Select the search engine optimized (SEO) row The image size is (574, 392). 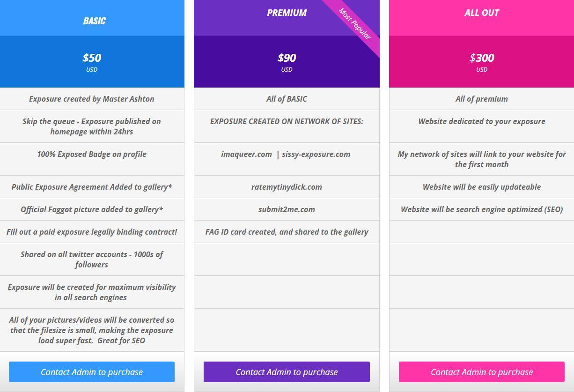tap(481, 209)
